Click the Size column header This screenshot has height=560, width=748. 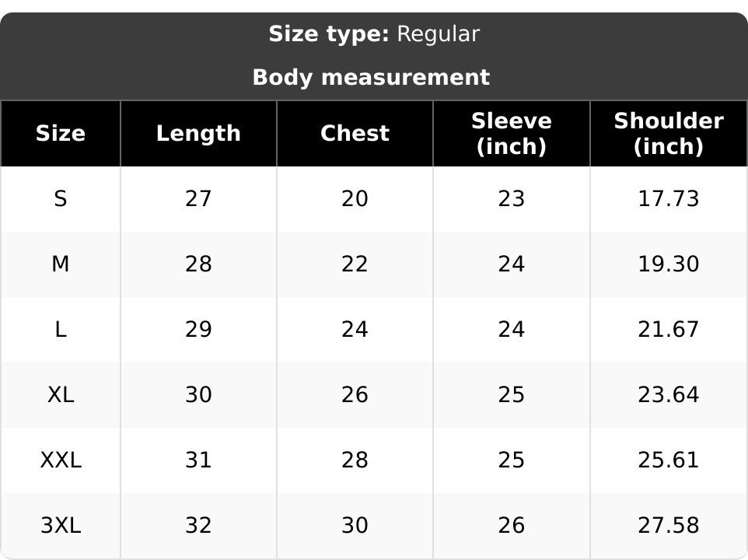(x=61, y=134)
